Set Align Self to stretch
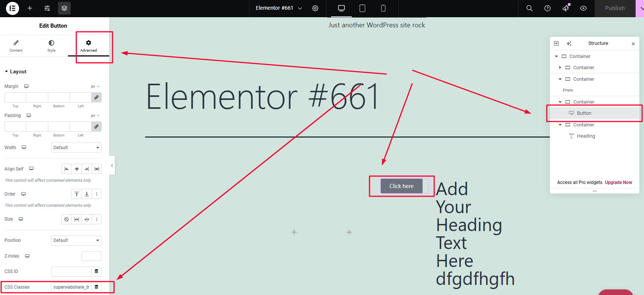The height and width of the screenshot is (295, 644). [x=97, y=169]
